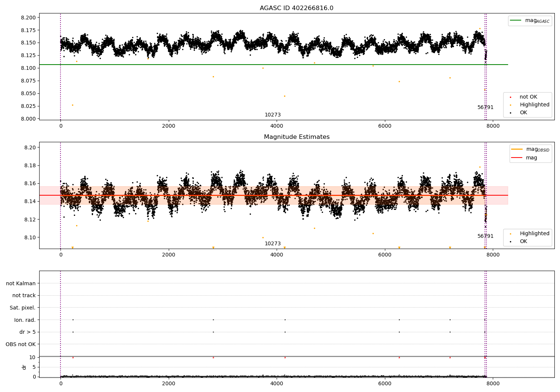Click the "not Kalman" row label
Screen dimensions: 560x392
[x=21, y=284]
